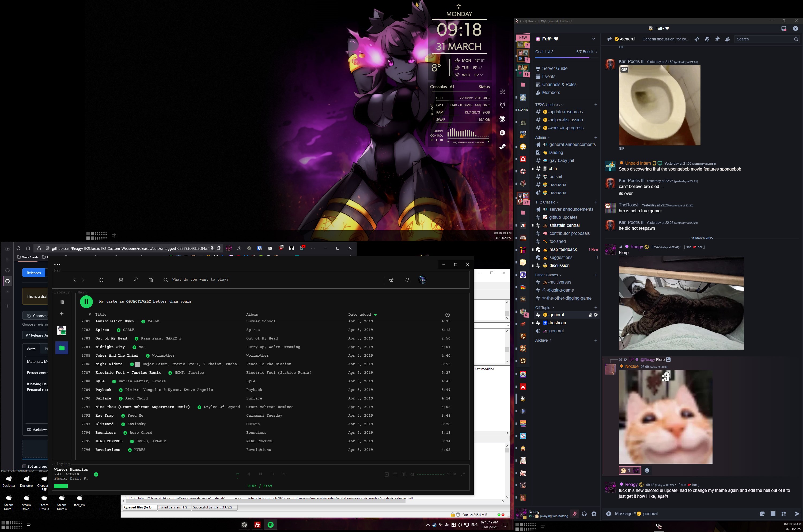Switch to Successful transfers tab
The width and height of the screenshot is (803, 532).
pos(212,508)
